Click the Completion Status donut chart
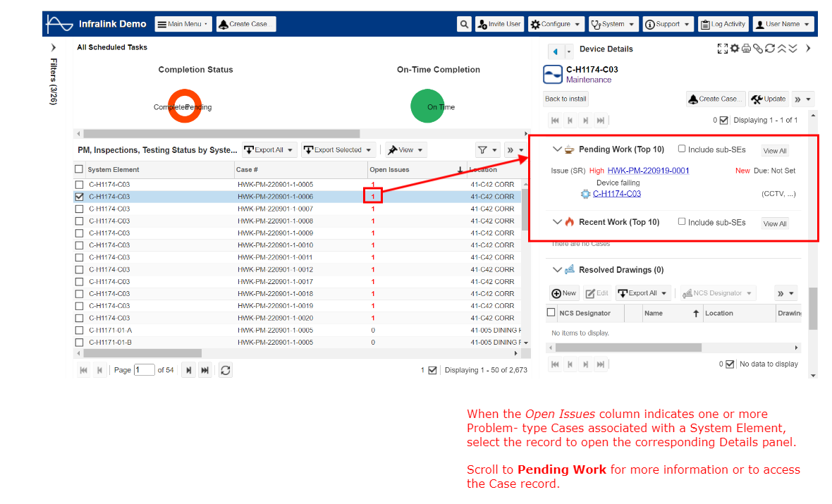The image size is (832, 504). coord(185,106)
